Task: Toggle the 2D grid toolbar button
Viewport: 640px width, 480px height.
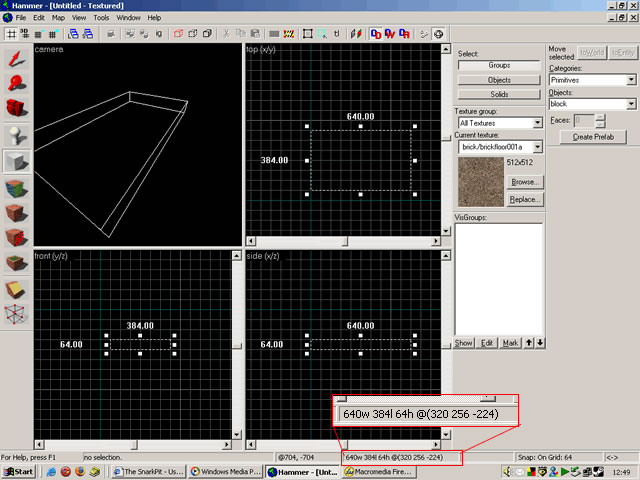Action: pyautogui.click(x=13, y=33)
